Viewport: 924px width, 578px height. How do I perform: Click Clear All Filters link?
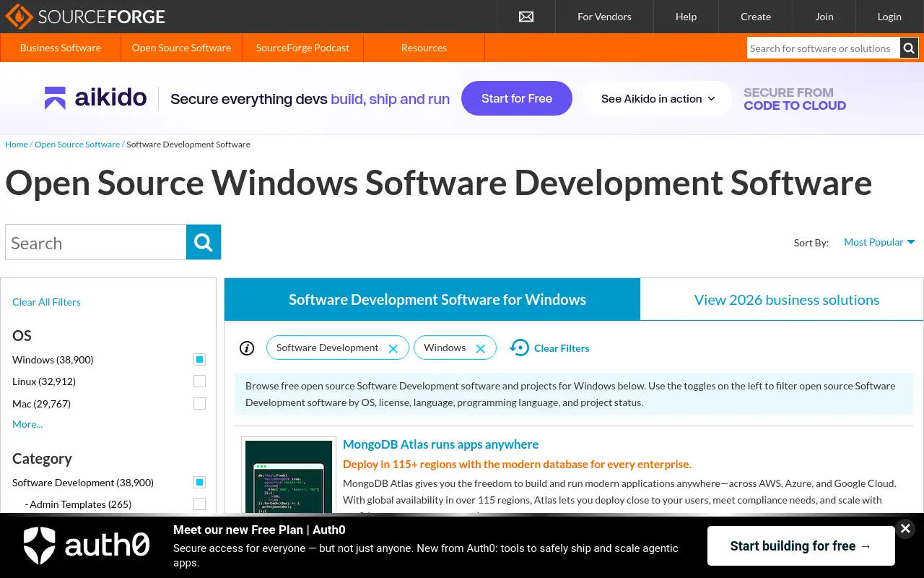click(46, 302)
